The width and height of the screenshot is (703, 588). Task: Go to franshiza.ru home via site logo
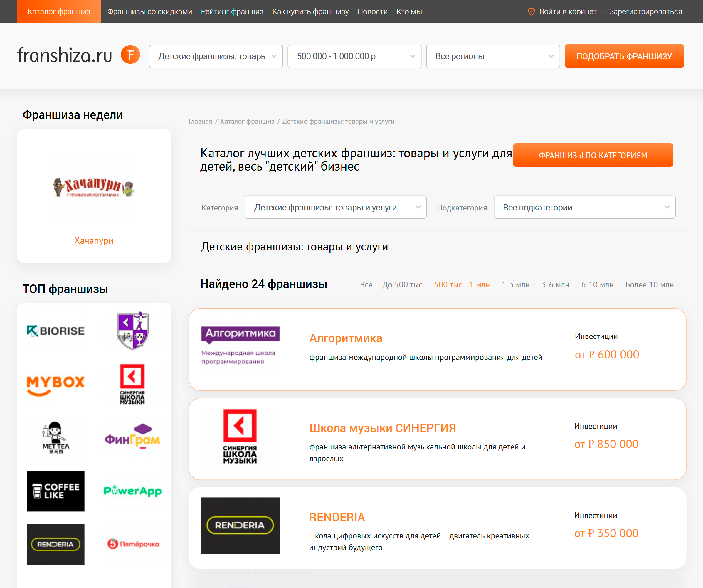pyautogui.click(x=65, y=55)
